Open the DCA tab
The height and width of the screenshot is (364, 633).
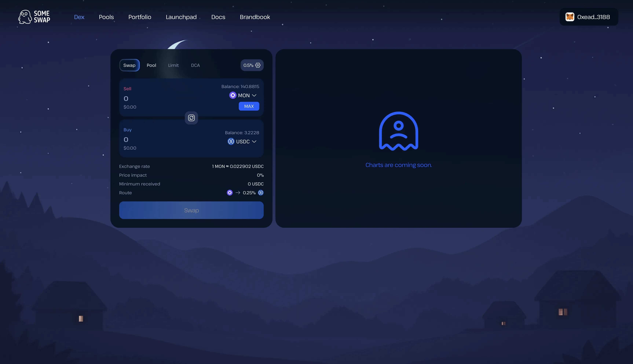(x=195, y=65)
